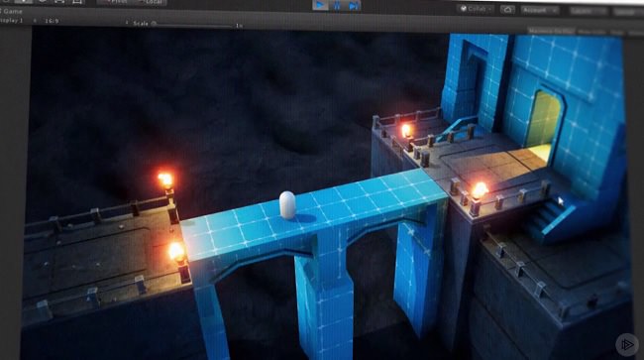Toggle the Local handle rotation button
Image resolution: width=644 pixels, height=360 pixels.
click(x=152, y=2)
